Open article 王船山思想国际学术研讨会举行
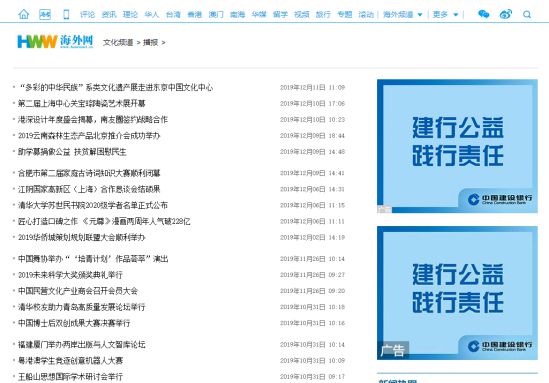This screenshot has width=549, height=383. pyautogui.click(x=70, y=377)
